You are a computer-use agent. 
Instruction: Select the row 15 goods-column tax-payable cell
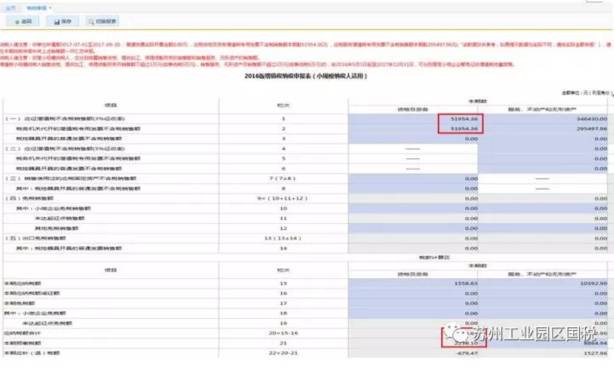[x=413, y=283]
